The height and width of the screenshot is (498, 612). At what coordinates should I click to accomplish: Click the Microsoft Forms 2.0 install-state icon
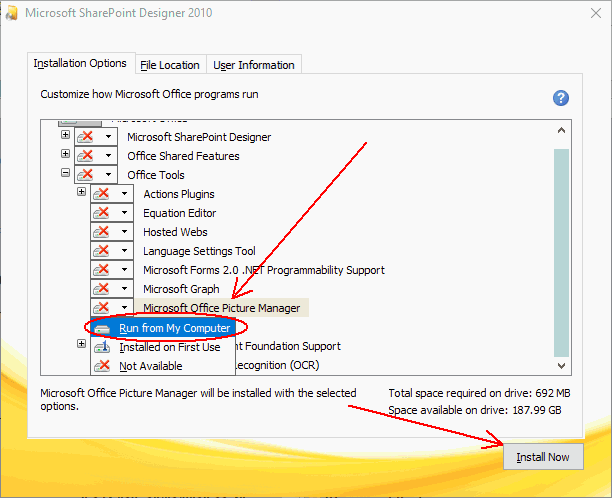101,270
